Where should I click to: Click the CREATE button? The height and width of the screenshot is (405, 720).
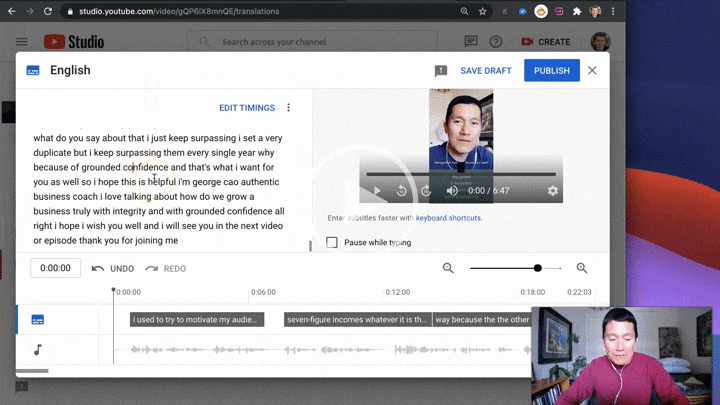546,42
